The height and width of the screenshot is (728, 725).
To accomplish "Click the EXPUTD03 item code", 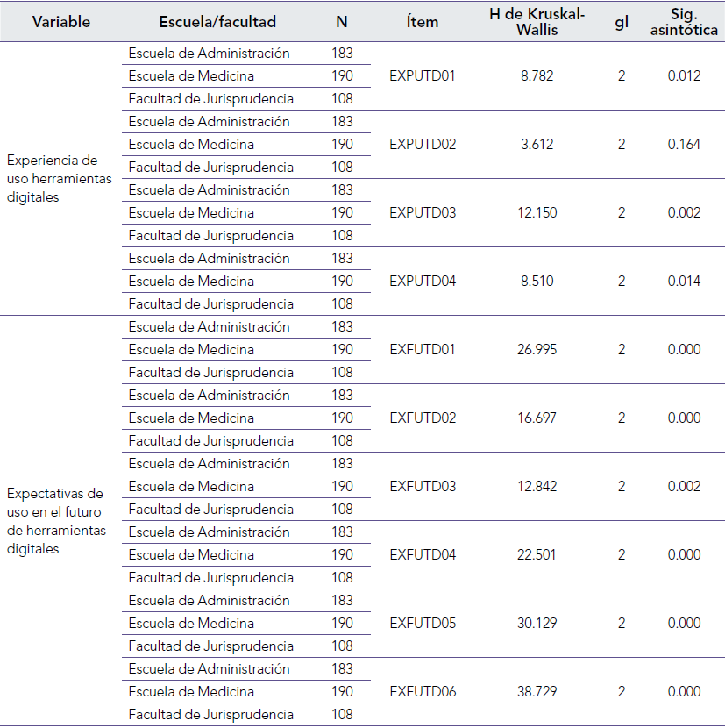I will coord(423,213).
